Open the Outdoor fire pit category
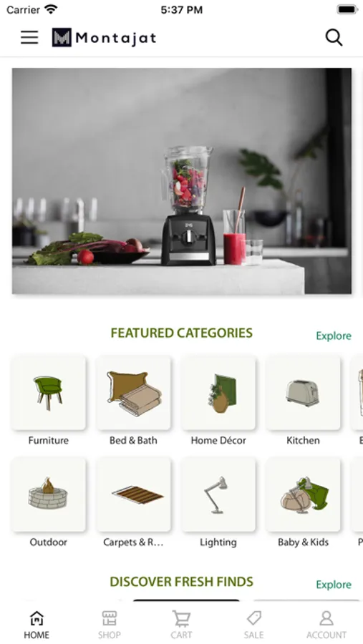The width and height of the screenshot is (363, 644). click(49, 494)
